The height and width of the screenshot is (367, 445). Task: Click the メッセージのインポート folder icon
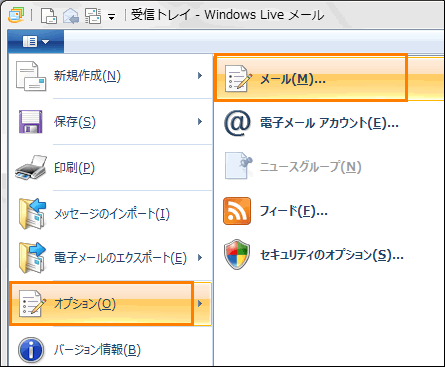click(x=32, y=214)
